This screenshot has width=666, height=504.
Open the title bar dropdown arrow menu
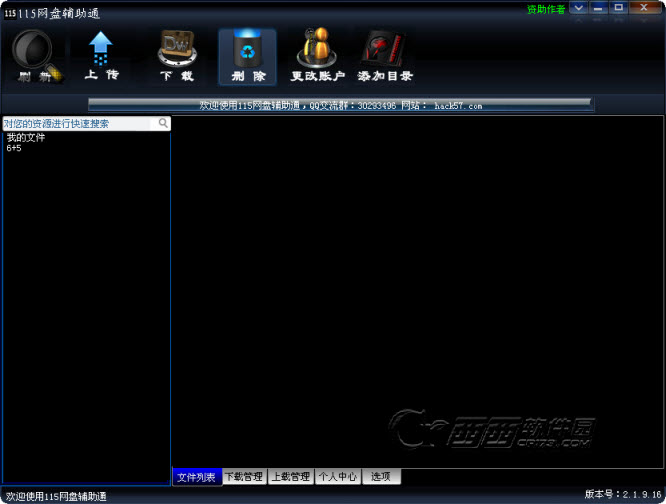(x=578, y=8)
